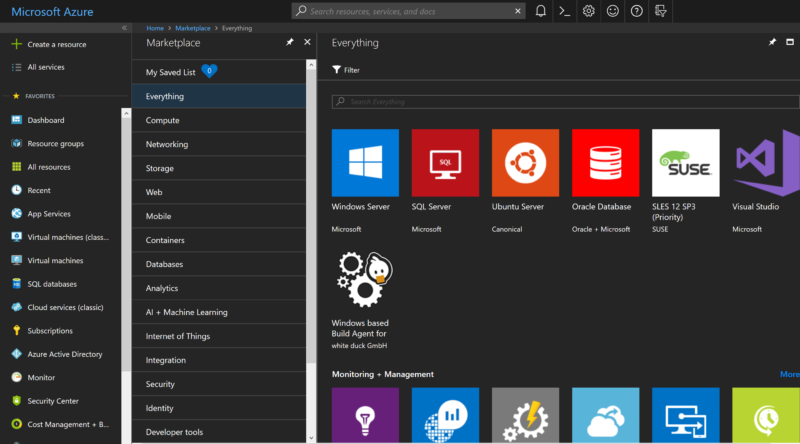Viewport: 800px width, 444px height.
Task: Collapse the left navigation sidebar
Action: click(x=124, y=28)
